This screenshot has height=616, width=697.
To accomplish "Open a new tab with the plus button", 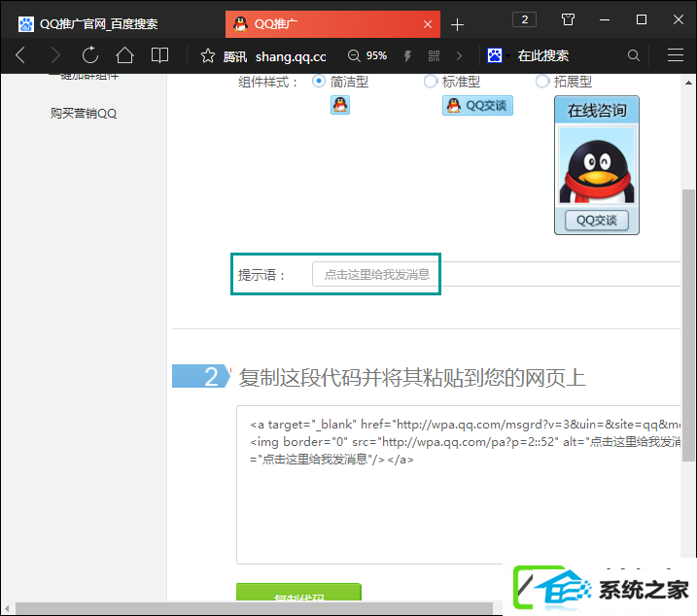I will coord(457,25).
